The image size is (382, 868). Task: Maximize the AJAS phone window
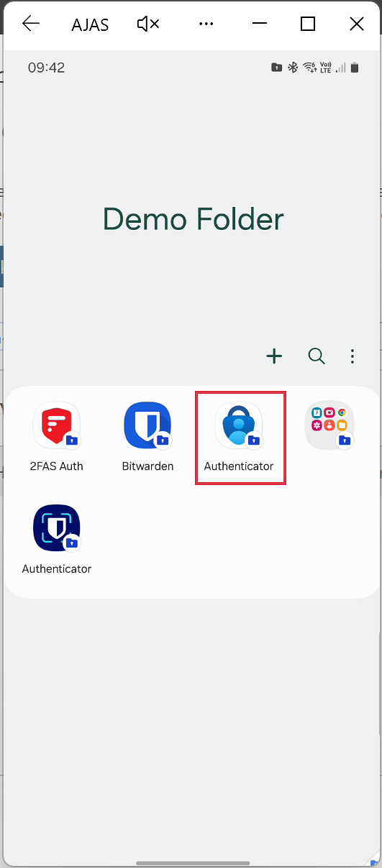(x=308, y=24)
